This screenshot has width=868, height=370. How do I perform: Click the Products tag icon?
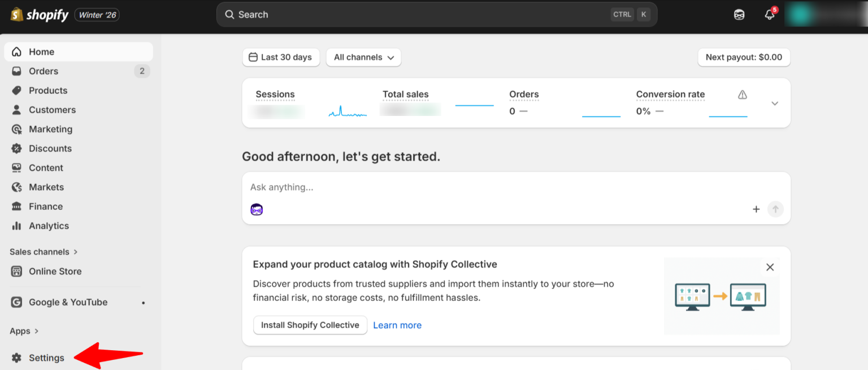click(16, 91)
